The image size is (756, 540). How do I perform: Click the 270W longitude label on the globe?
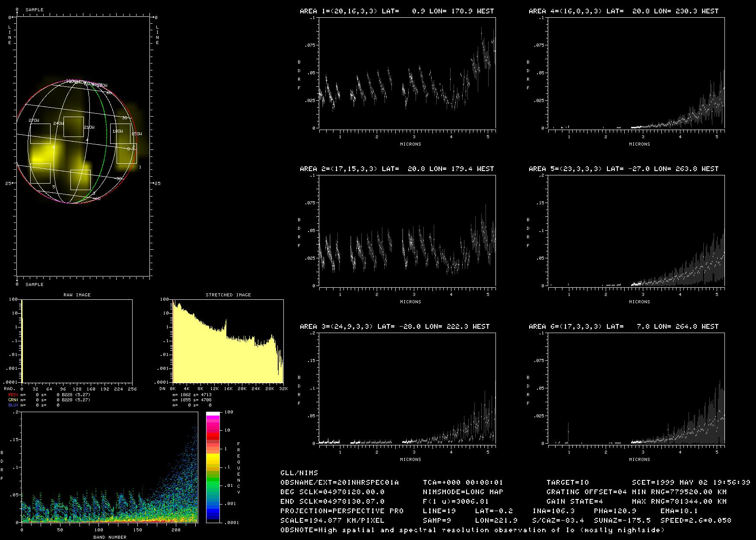point(34,121)
